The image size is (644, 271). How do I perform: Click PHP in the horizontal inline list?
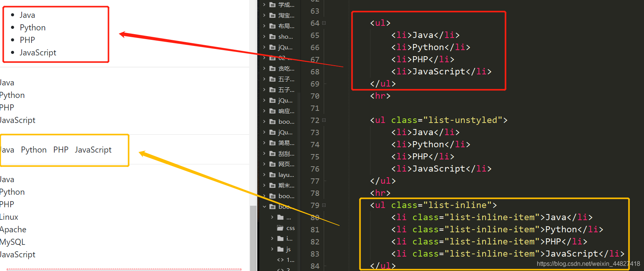click(61, 150)
